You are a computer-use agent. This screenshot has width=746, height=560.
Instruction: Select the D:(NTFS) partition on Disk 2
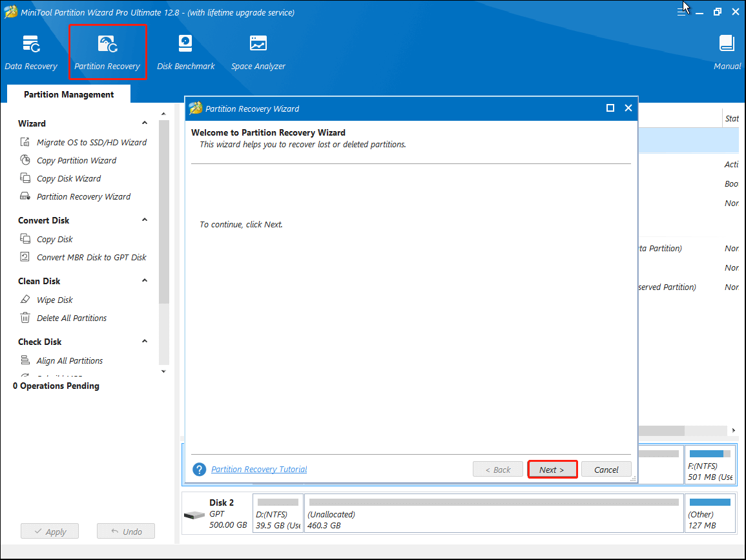coord(278,513)
